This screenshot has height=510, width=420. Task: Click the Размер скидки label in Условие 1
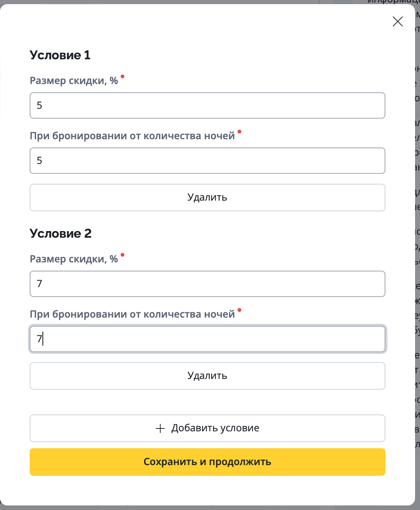(74, 81)
